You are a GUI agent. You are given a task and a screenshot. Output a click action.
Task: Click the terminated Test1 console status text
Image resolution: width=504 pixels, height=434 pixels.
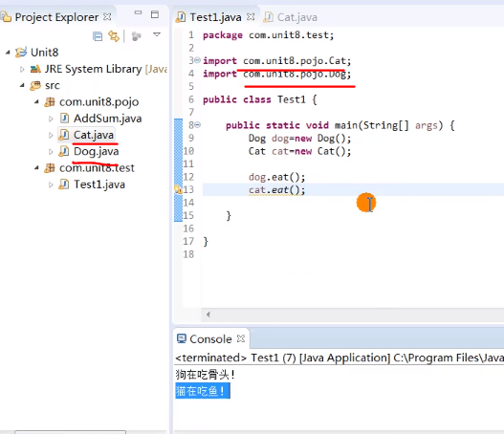[x=340, y=358]
